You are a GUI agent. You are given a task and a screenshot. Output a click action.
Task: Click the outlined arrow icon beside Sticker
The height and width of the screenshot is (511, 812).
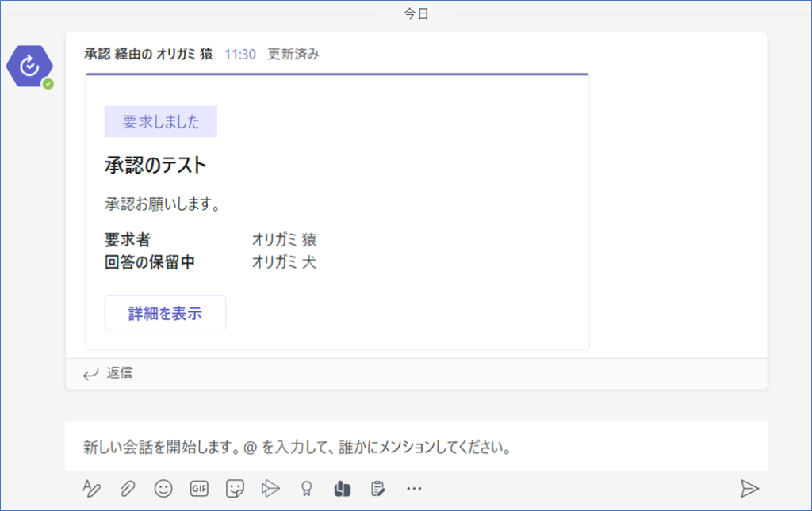click(x=271, y=489)
